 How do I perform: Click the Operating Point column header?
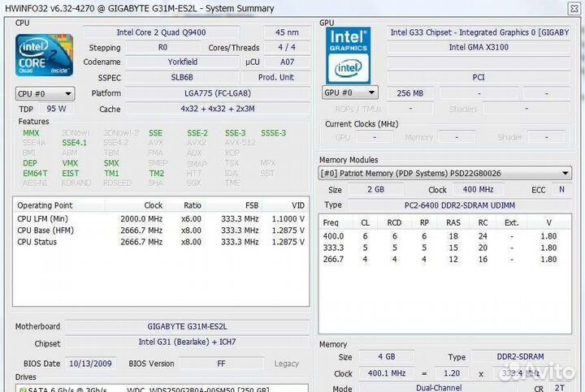click(x=59, y=205)
